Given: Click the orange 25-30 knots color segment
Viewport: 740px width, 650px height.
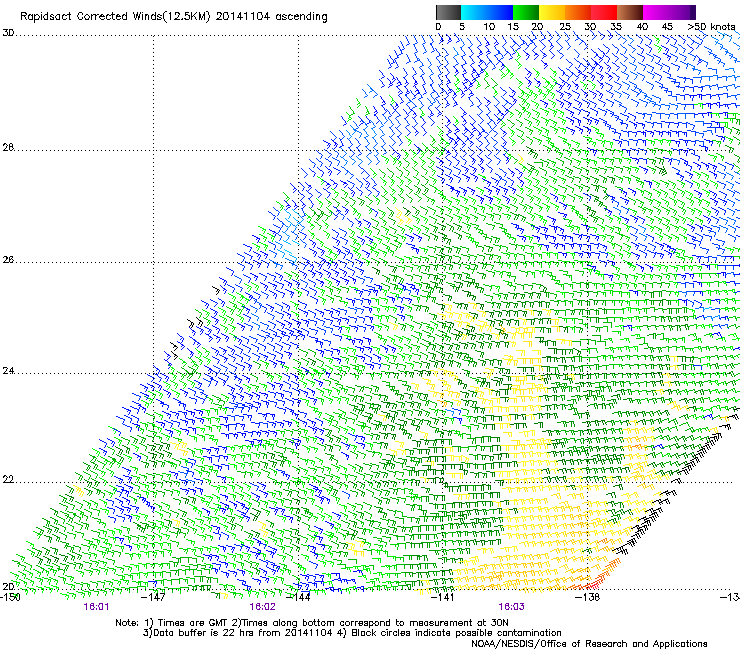Looking at the screenshot, I should 578,12.
